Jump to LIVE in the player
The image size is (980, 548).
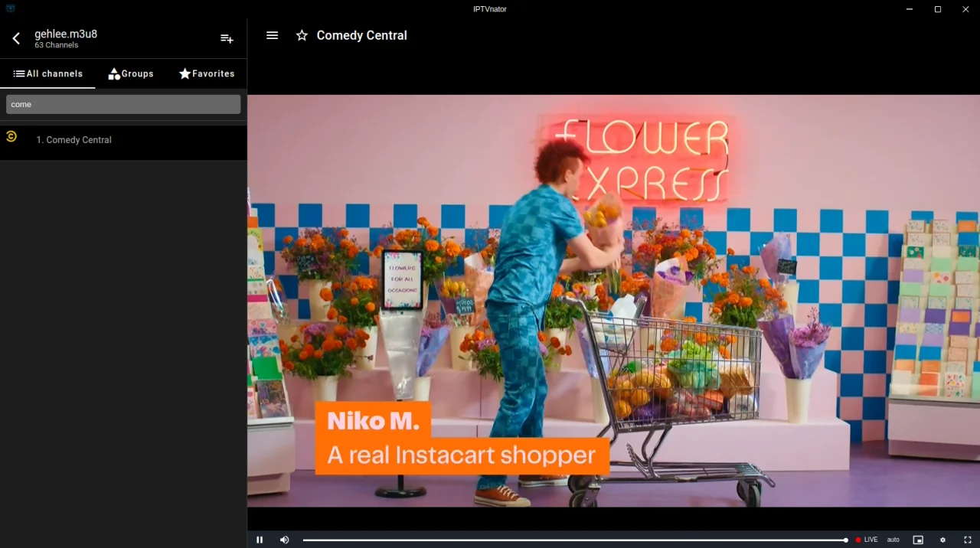click(867, 540)
